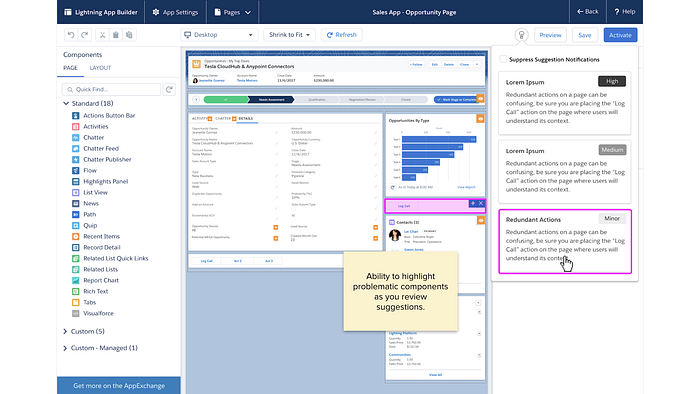Open Help
This screenshot has width=700, height=394.
point(625,12)
